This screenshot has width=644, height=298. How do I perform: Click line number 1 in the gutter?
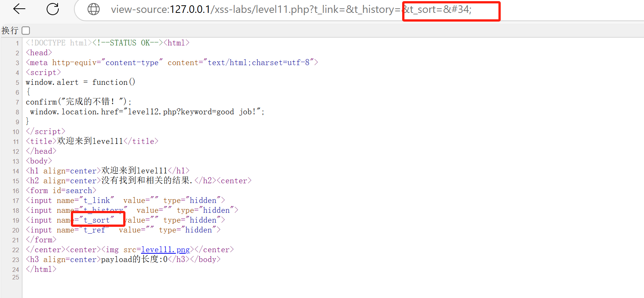point(17,43)
